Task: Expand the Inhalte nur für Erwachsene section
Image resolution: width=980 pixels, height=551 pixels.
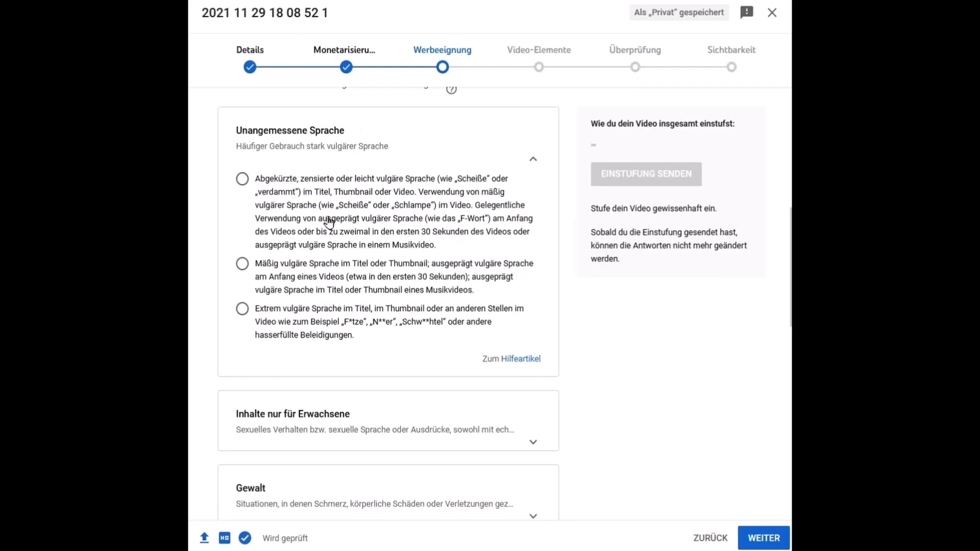Action: click(533, 442)
